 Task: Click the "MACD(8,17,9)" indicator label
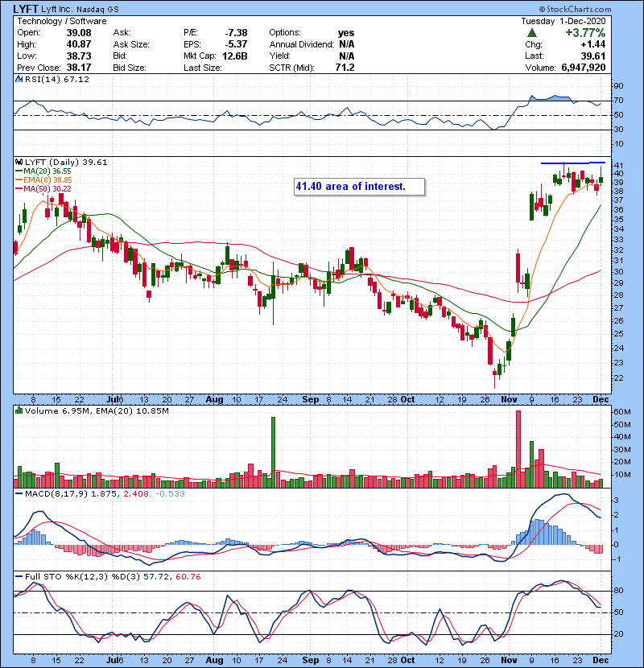click(56, 494)
